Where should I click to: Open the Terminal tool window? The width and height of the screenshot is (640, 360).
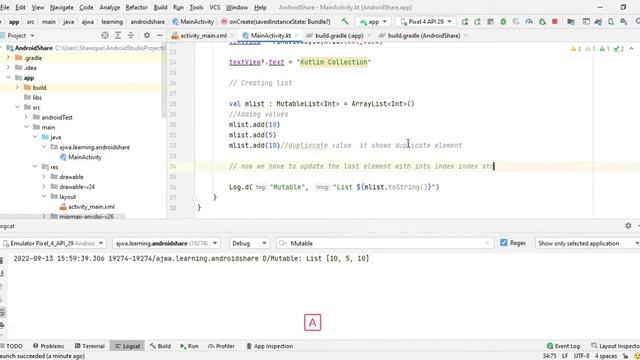pos(90,346)
